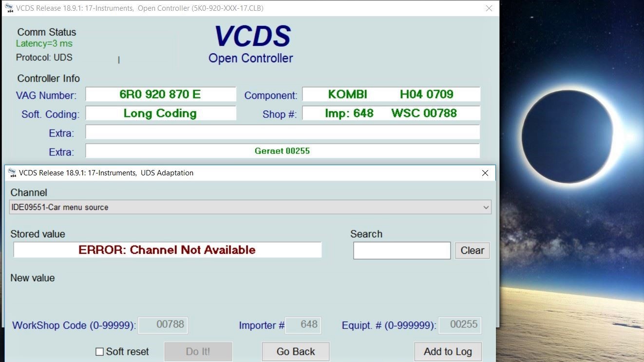644x362 pixels.
Task: Click the empty first Extra field
Action: pos(283,132)
